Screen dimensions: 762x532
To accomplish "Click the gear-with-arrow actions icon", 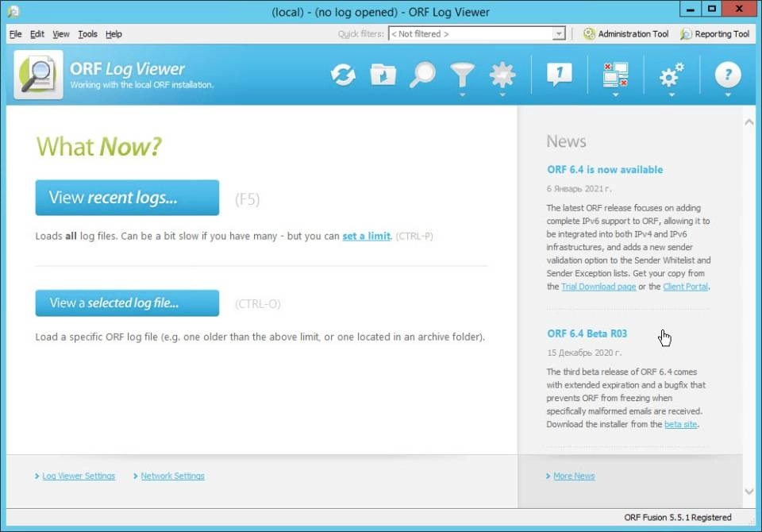I will [x=502, y=75].
